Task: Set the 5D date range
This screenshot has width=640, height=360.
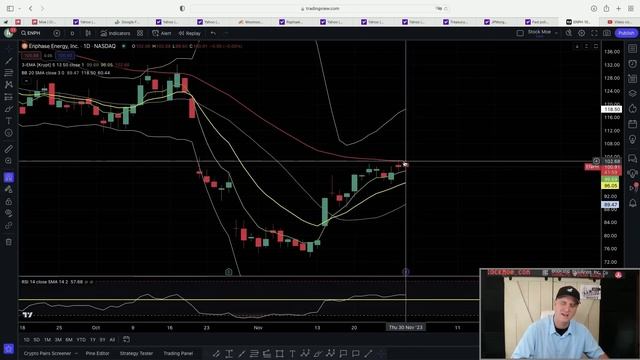Action: point(37,340)
